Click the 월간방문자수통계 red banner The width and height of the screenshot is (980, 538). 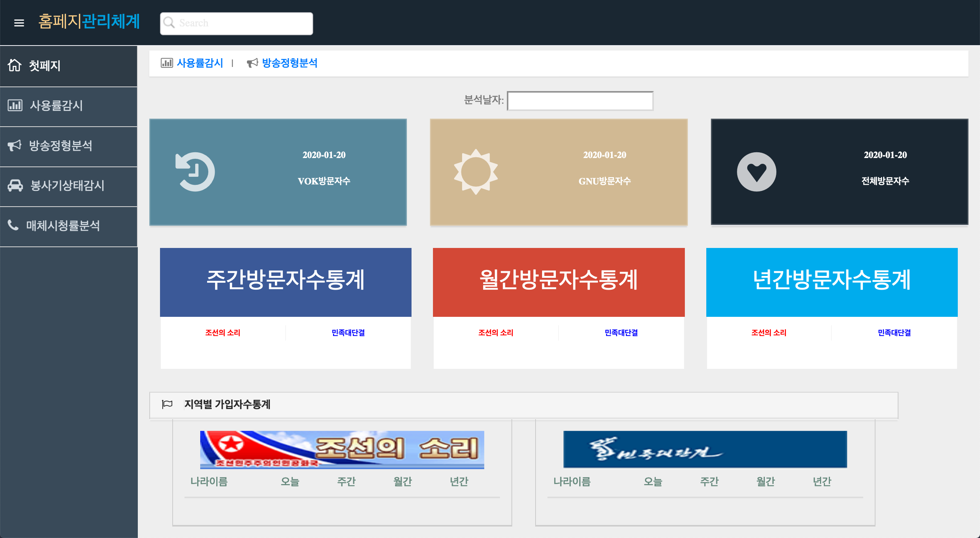tap(559, 282)
